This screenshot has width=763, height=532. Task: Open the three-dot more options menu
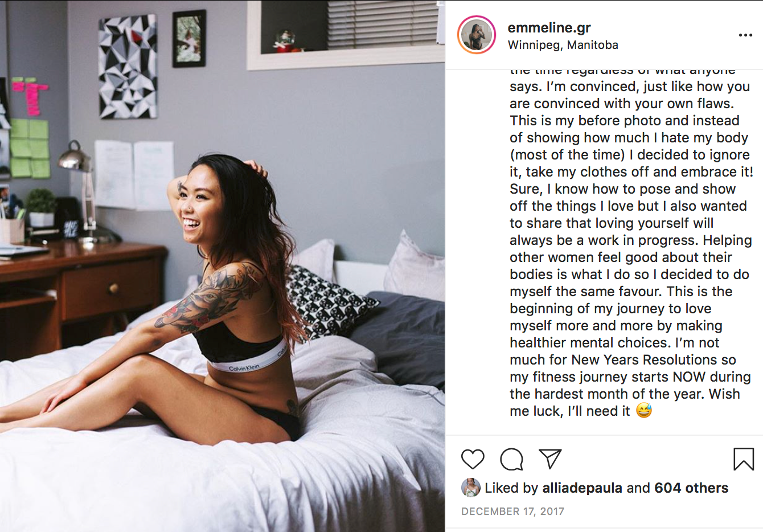coord(745,35)
